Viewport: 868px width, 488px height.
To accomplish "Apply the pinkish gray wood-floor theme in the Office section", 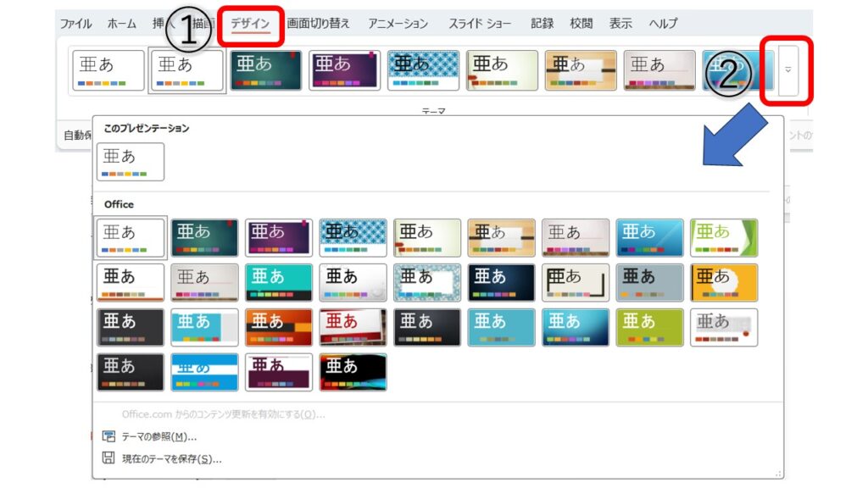I will pyautogui.click(x=576, y=238).
